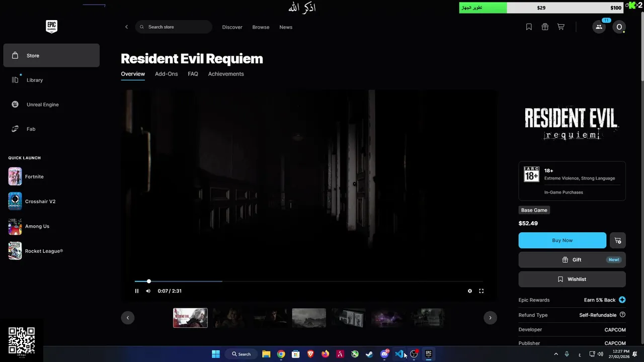This screenshot has width=644, height=362.
Task: Select the grey foggy landscape thumbnail
Action: [x=309, y=318]
